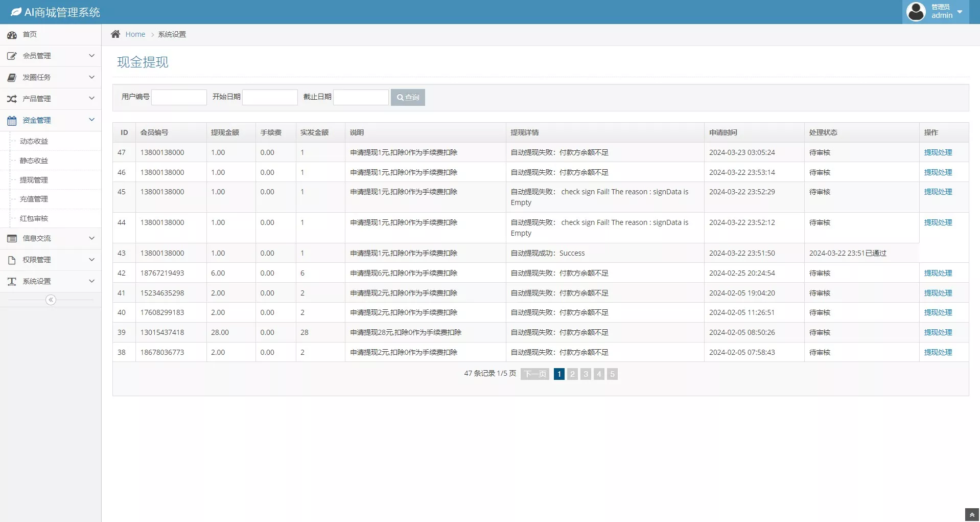Click the book icon beside 发圈任务

click(x=12, y=78)
